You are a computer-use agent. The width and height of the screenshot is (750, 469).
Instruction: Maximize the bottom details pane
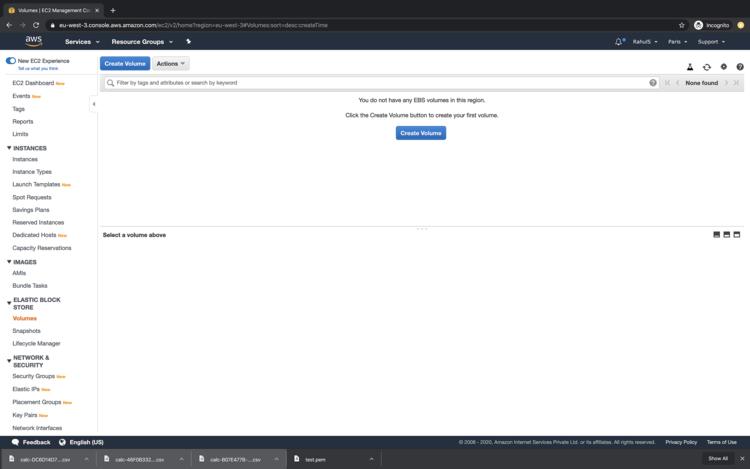737,235
